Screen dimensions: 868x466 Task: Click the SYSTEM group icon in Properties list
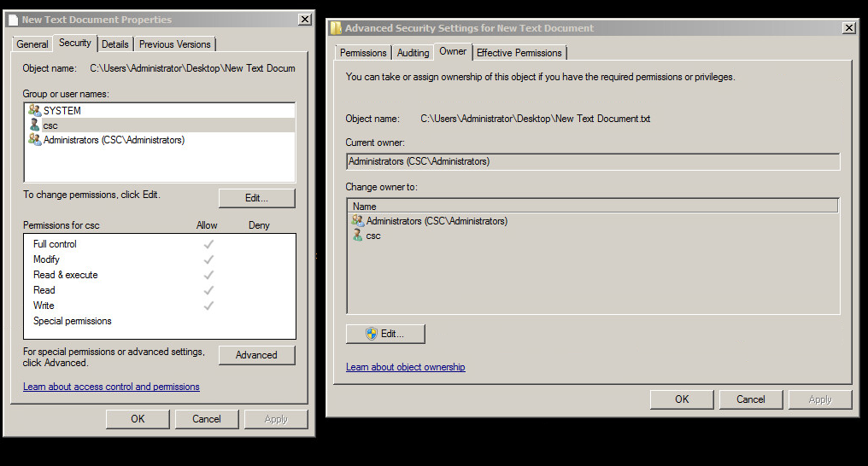click(34, 111)
